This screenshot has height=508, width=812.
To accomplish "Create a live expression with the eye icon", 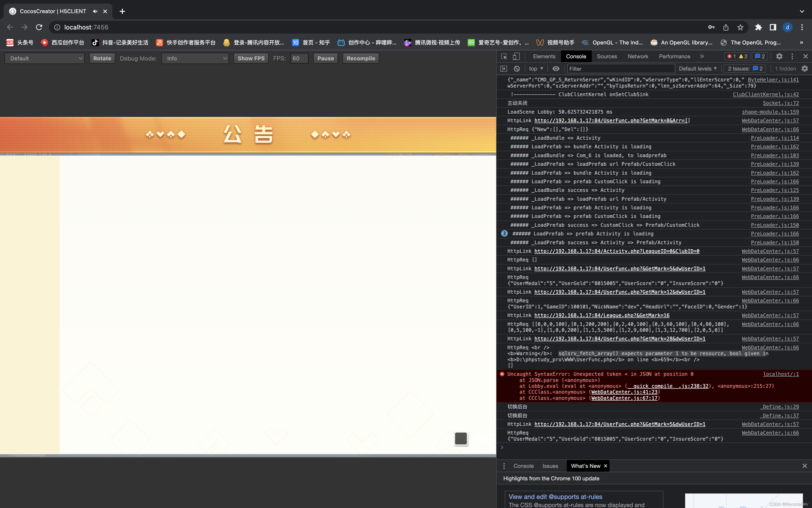I will pyautogui.click(x=556, y=68).
